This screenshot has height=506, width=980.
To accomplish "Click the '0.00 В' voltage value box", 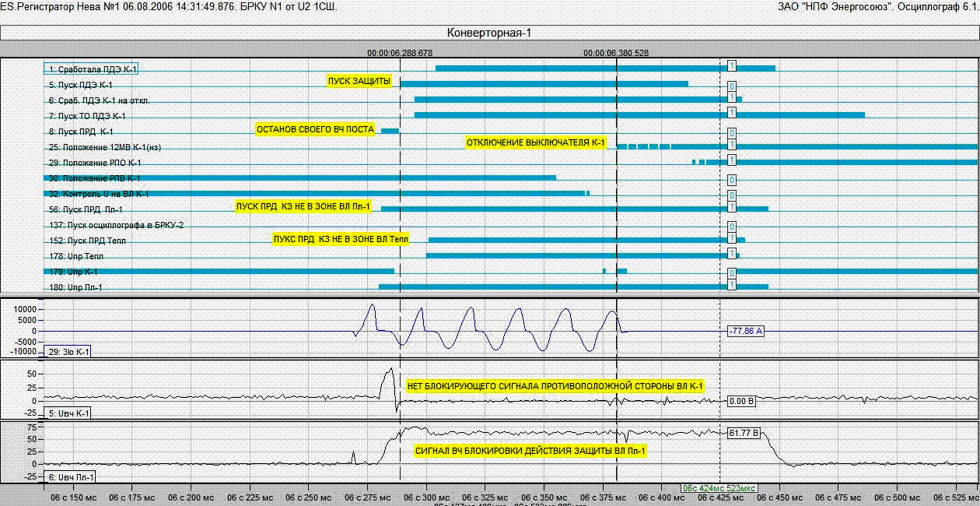I will tap(743, 401).
